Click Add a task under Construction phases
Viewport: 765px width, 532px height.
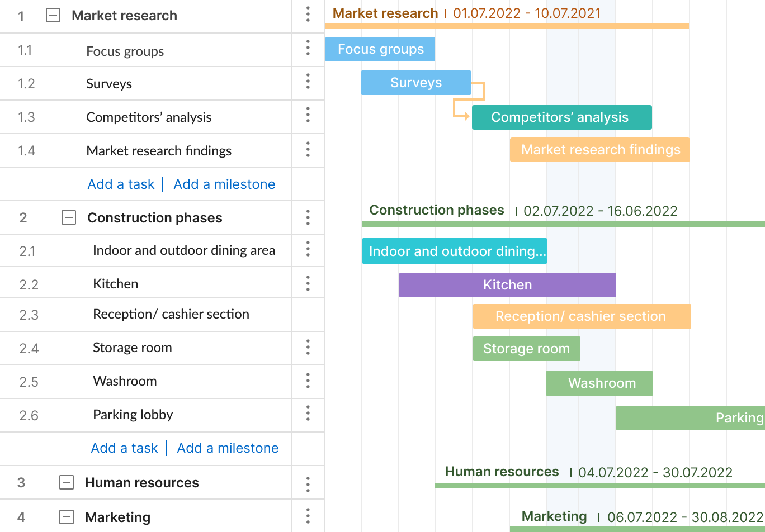pos(124,448)
